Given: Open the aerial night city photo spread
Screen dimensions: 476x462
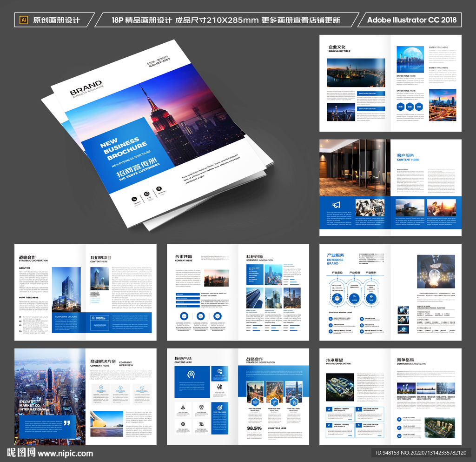Looking at the screenshot, I should pyautogui.click(x=50, y=397).
